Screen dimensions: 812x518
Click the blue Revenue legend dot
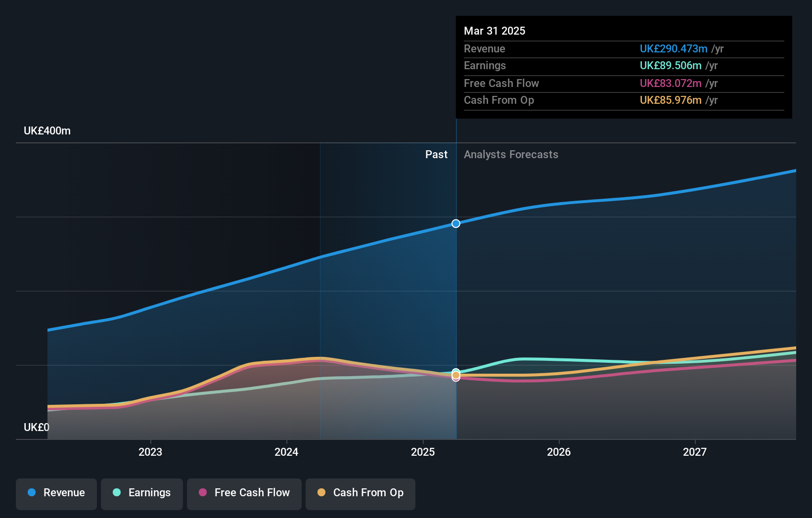(x=31, y=493)
